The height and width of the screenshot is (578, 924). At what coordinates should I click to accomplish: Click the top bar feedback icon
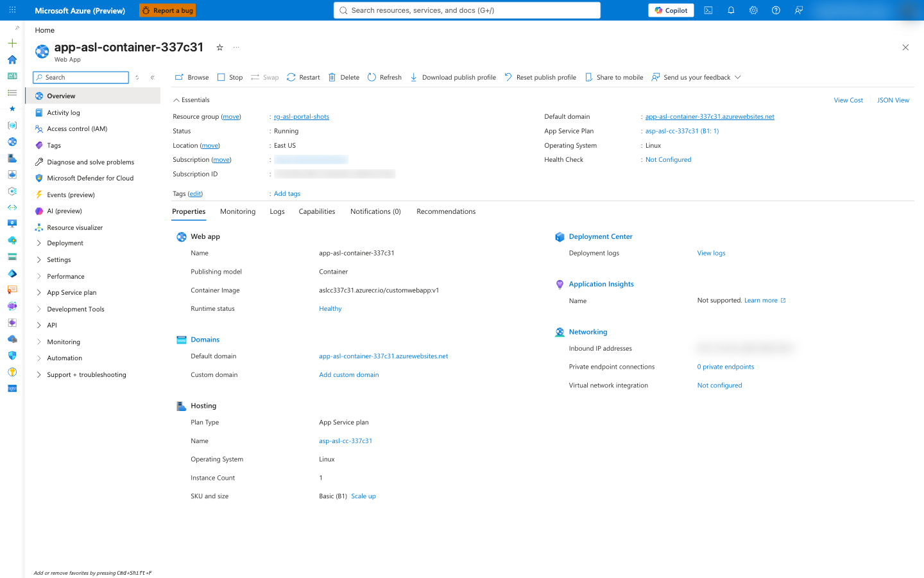tap(799, 10)
